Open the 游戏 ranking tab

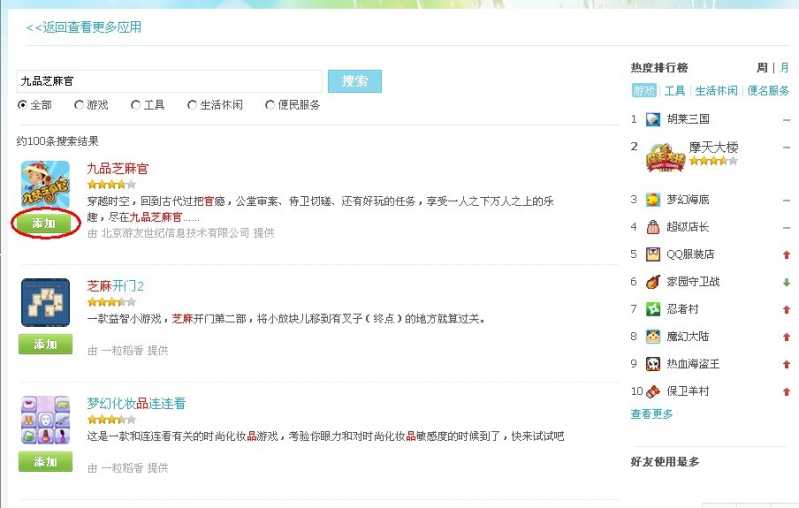[x=644, y=91]
